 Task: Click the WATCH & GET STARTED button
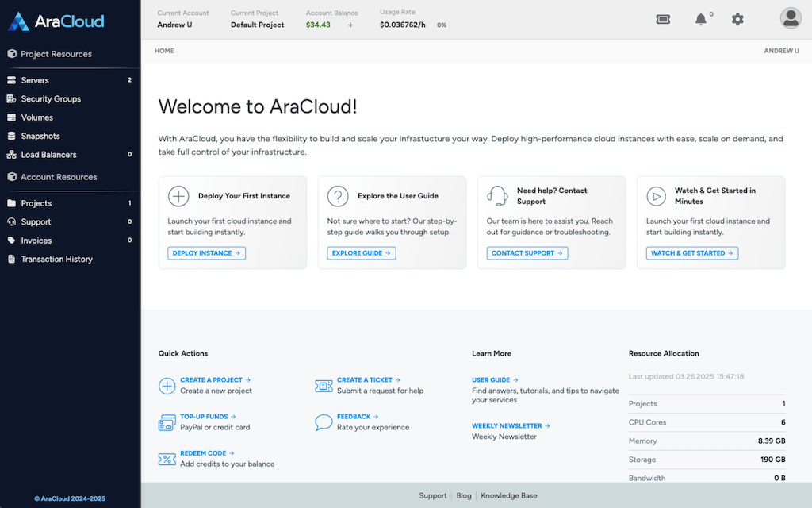(691, 252)
